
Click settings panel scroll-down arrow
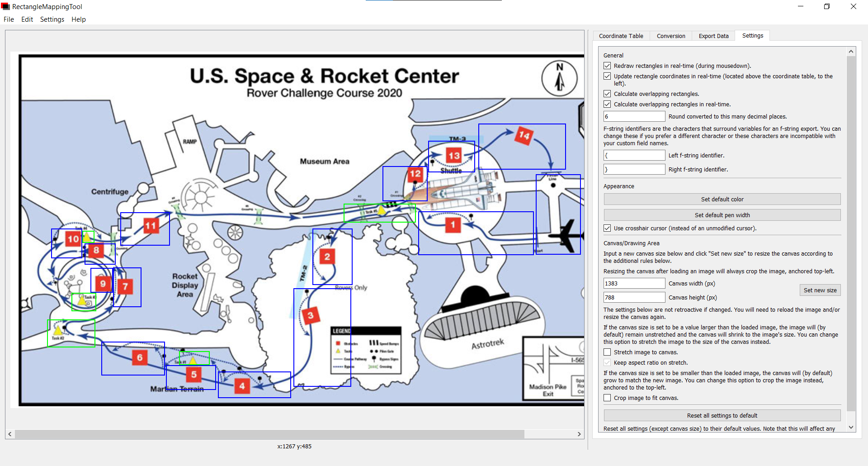(x=851, y=427)
